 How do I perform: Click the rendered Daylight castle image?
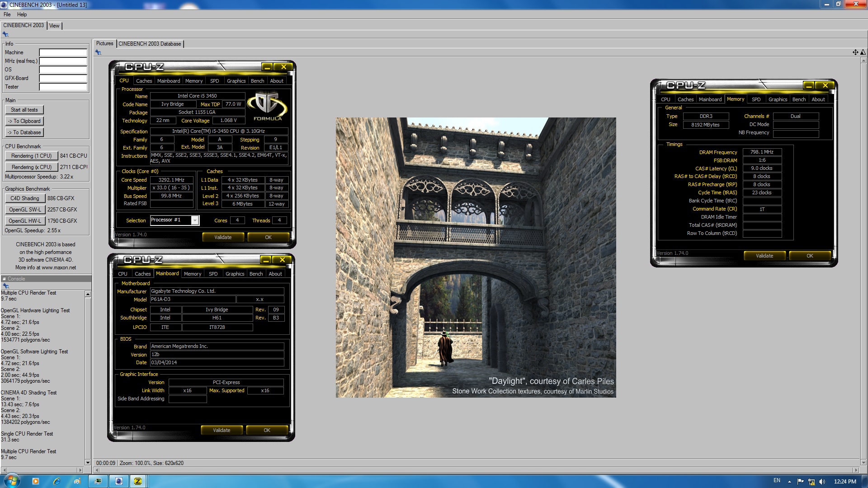(476, 258)
